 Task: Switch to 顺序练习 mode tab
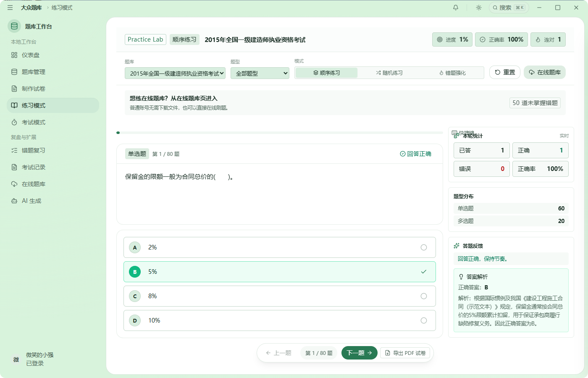(x=326, y=73)
